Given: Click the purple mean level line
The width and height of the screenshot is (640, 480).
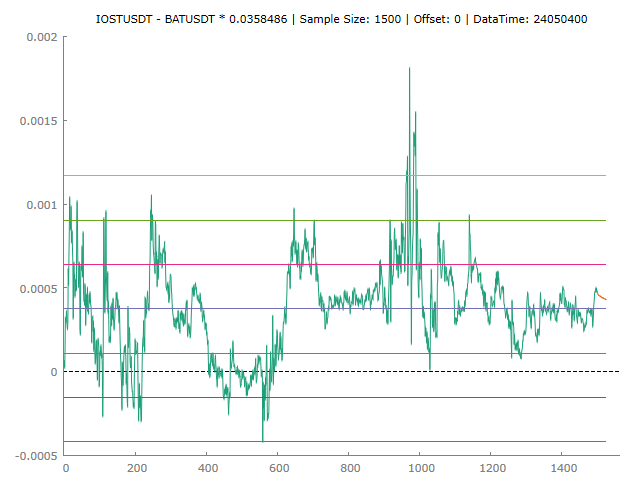Looking at the screenshot, I should pyautogui.click(x=335, y=309).
